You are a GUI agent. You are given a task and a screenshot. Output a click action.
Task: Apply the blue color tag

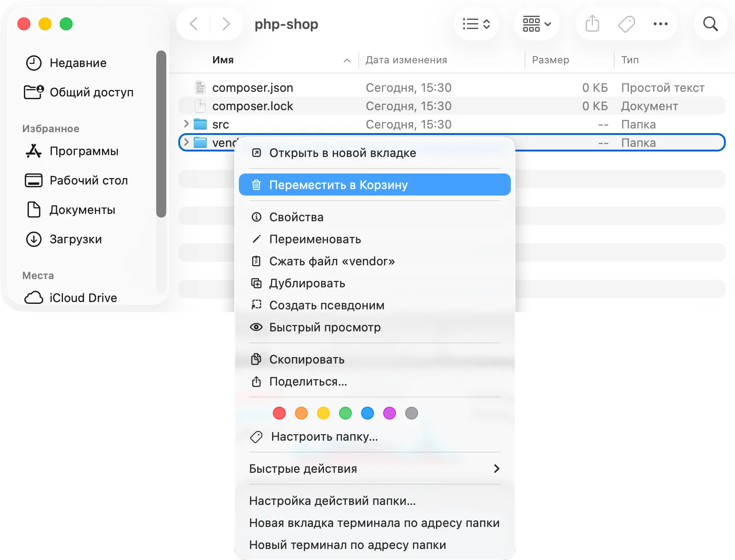coord(367,413)
